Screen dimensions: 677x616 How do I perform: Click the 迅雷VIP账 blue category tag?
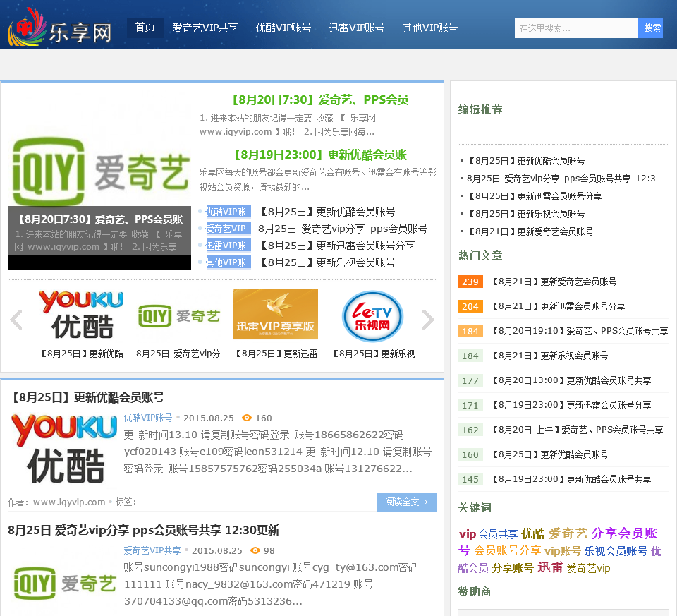click(x=228, y=246)
